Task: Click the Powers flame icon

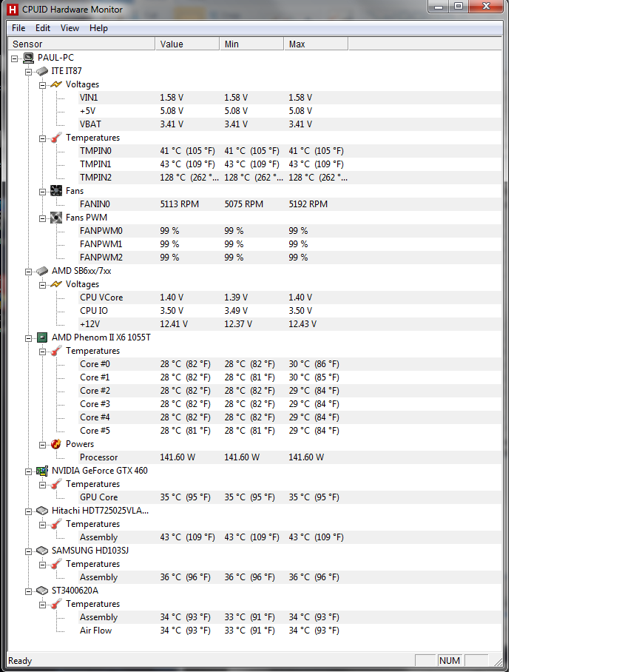Action: (x=56, y=444)
